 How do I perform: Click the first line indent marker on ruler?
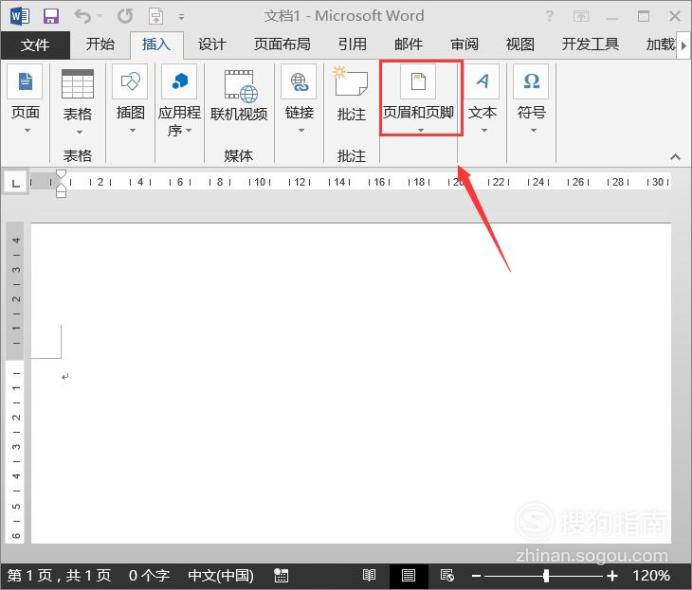[x=61, y=174]
